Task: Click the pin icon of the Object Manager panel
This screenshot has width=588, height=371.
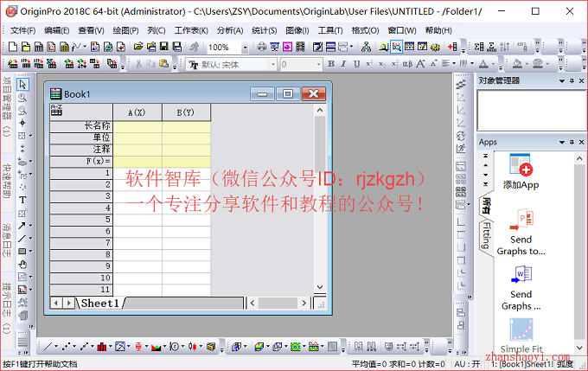Action: tap(572, 80)
